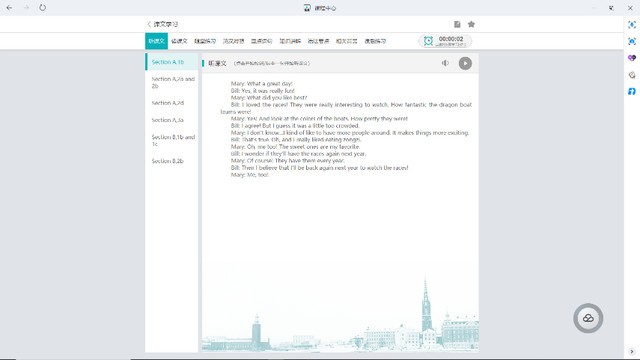Open the blue music note icon in right sidebar
The height and width of the screenshot is (360, 640).
(632, 91)
